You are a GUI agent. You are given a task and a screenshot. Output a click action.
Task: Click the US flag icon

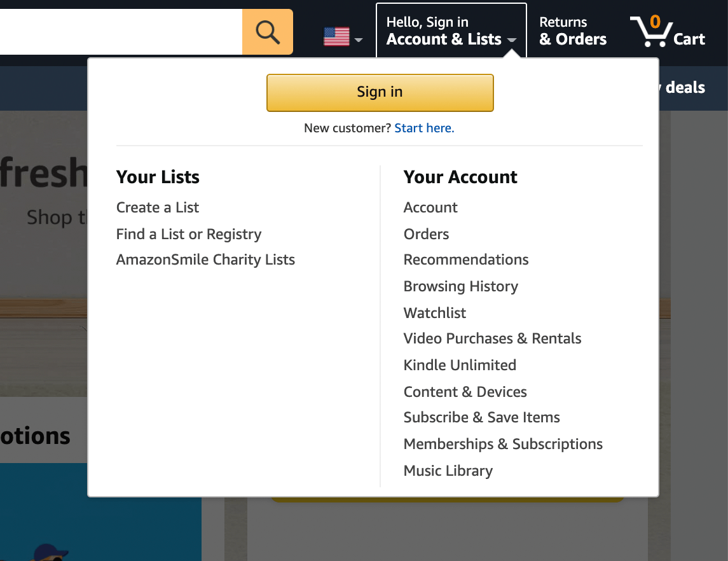tap(336, 36)
